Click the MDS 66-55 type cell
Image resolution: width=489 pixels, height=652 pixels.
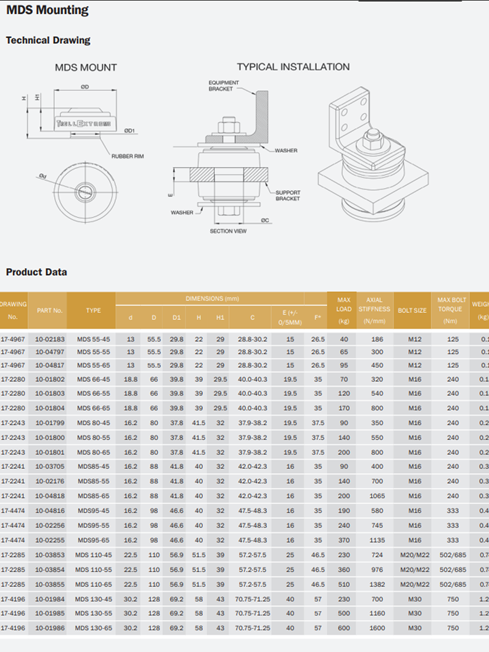(x=94, y=393)
